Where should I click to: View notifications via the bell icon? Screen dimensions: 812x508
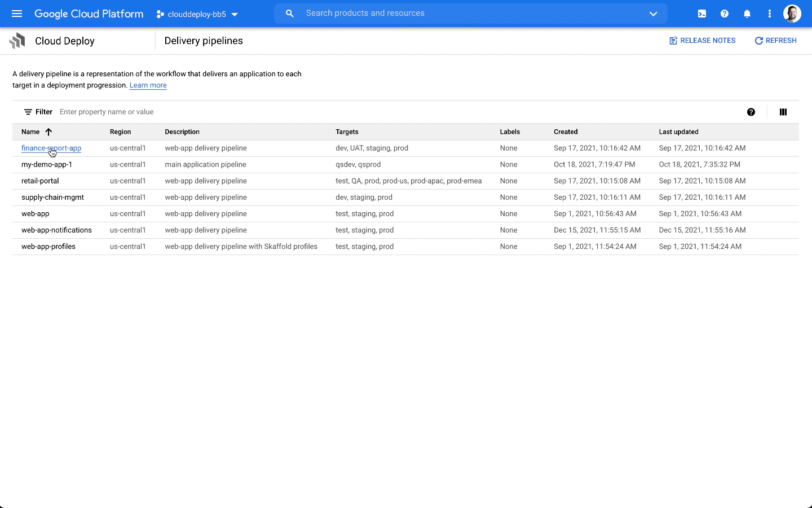[747, 14]
